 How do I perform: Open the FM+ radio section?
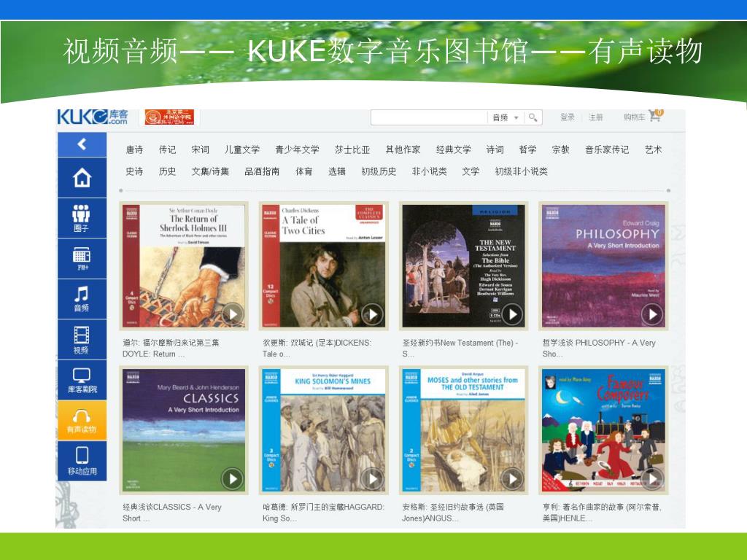[82, 259]
